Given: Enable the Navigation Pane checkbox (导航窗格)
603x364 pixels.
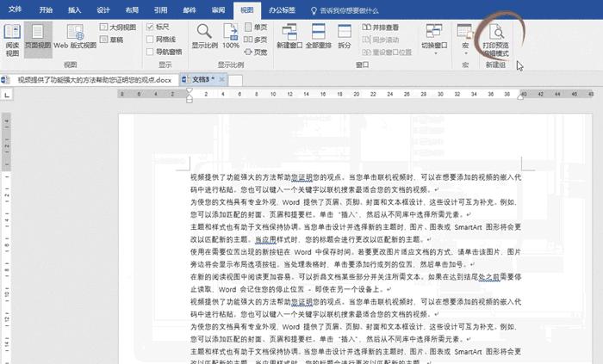Looking at the screenshot, I should (x=165, y=52).
